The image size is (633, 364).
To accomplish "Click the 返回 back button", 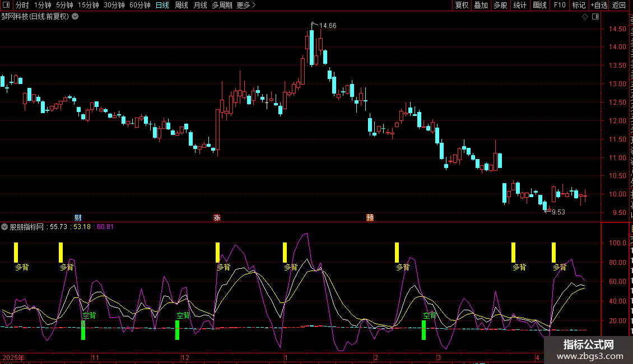I will tap(619, 5).
